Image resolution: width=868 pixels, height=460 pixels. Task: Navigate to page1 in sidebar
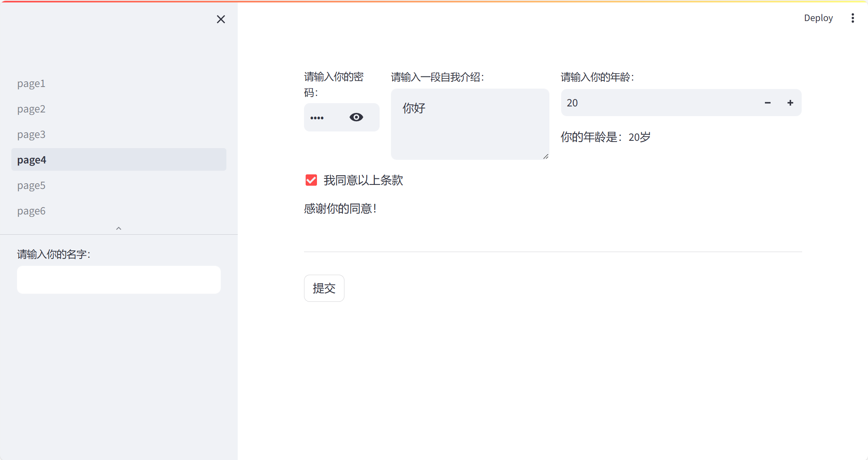31,83
